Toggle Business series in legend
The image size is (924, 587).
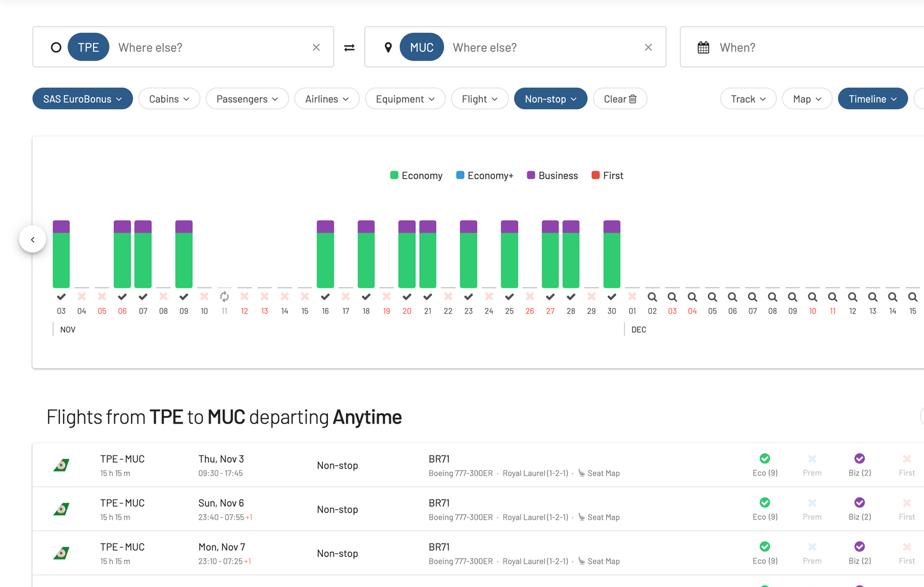pyautogui.click(x=553, y=176)
